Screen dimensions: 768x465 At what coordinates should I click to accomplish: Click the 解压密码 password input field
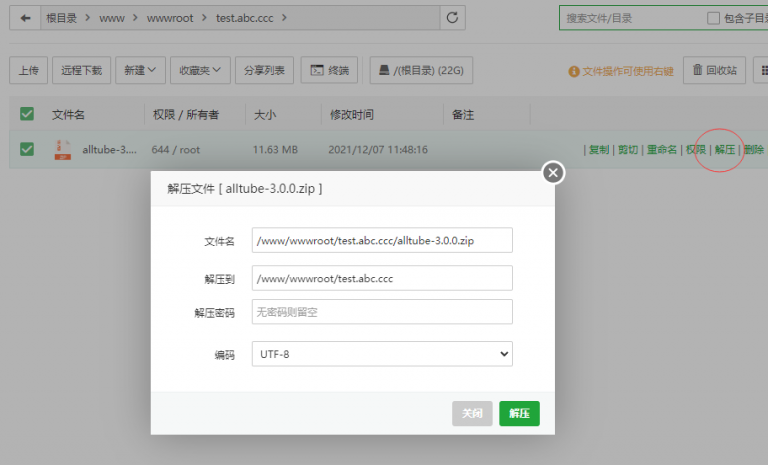pyautogui.click(x=382, y=312)
